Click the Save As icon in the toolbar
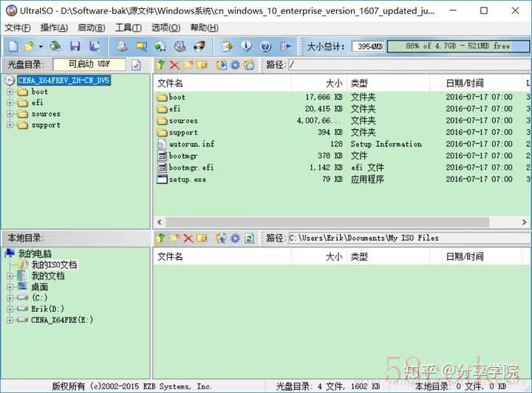 (x=95, y=46)
